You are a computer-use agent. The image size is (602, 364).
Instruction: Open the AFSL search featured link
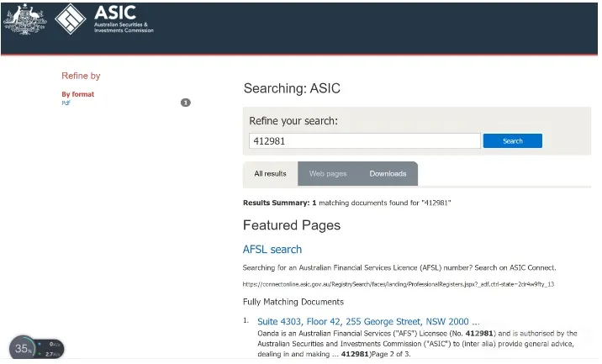(272, 250)
